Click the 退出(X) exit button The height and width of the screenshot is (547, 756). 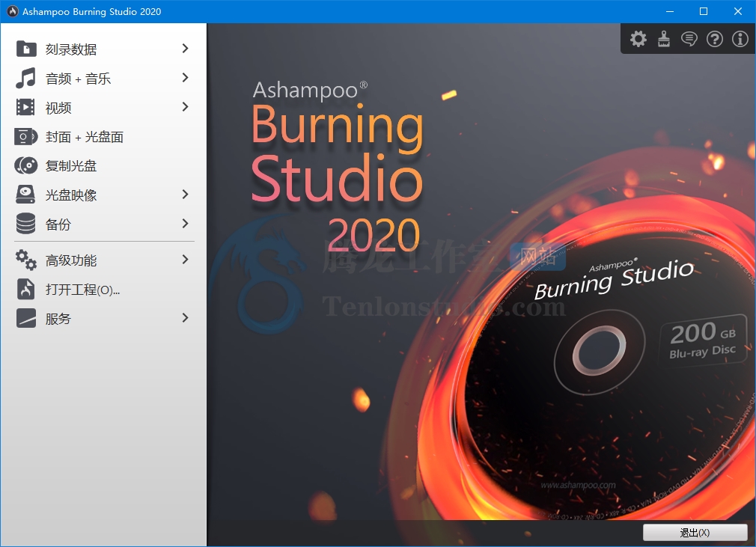[x=695, y=533]
